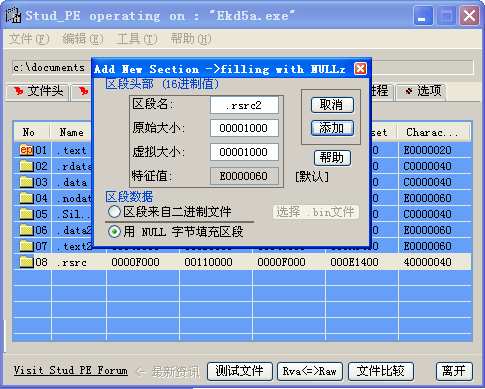Click folder icon of section 08 .rsrc
Viewport: 485px width, 389px height.
(x=27, y=262)
